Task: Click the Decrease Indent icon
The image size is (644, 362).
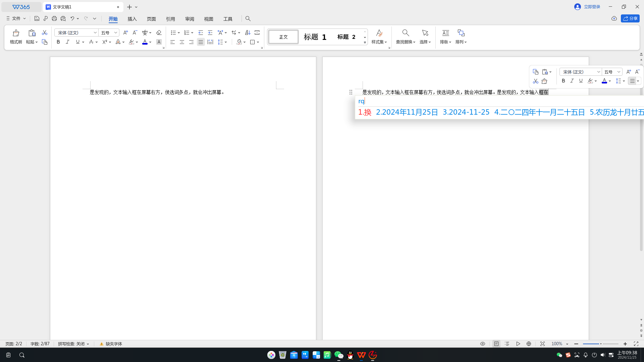Action: [201, 33]
